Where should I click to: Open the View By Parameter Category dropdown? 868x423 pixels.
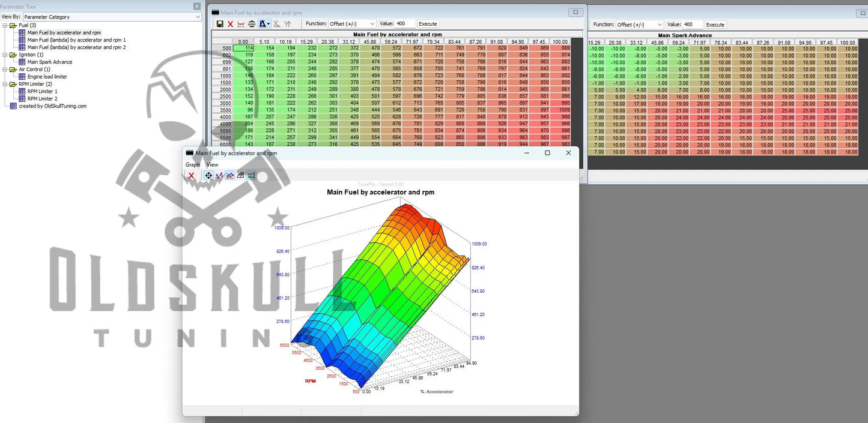112,17
